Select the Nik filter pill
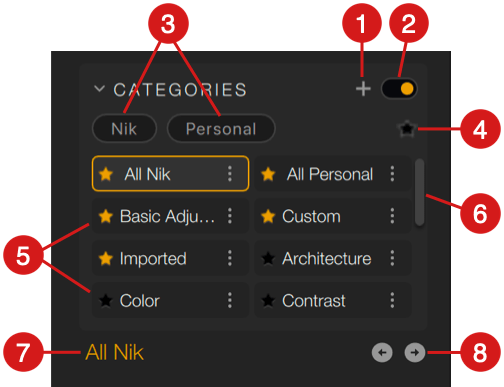This screenshot has height=387, width=504. (x=124, y=129)
